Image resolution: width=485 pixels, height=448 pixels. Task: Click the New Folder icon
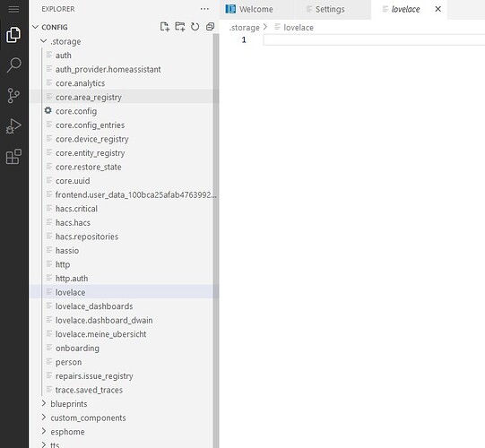click(179, 27)
